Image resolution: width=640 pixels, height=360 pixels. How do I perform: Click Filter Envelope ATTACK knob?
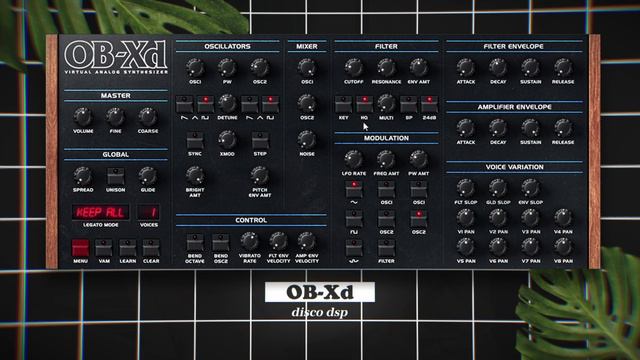click(x=466, y=67)
